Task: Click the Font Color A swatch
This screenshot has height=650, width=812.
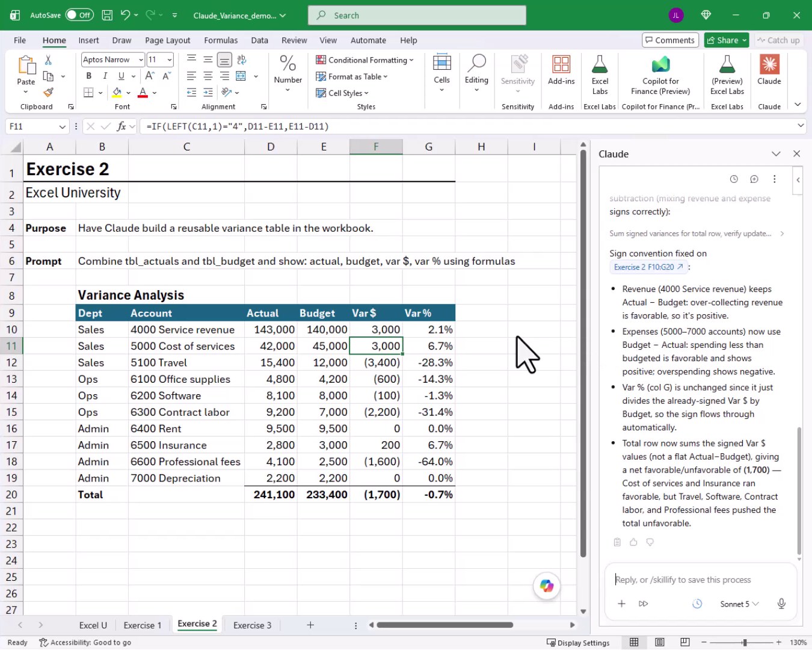Action: pos(143,93)
